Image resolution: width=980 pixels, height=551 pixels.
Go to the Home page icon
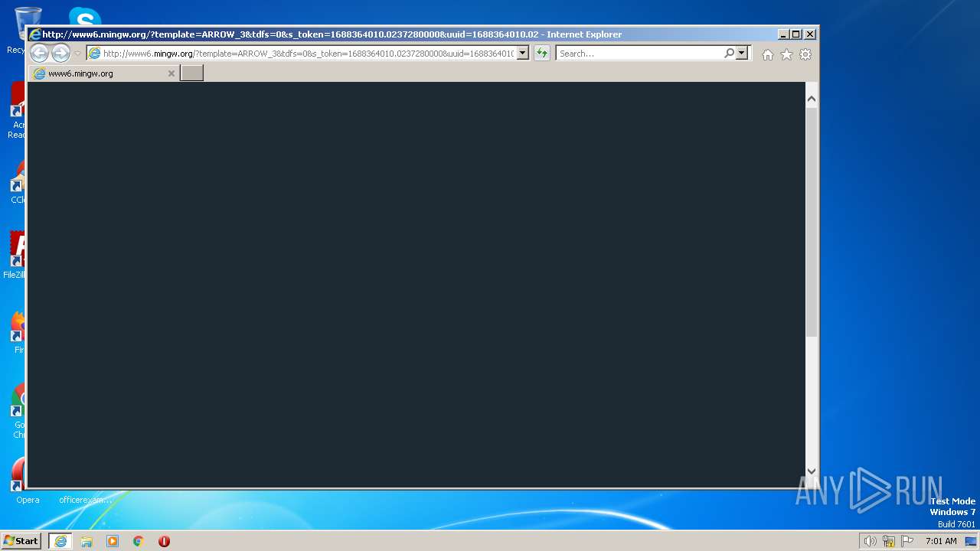(x=768, y=54)
